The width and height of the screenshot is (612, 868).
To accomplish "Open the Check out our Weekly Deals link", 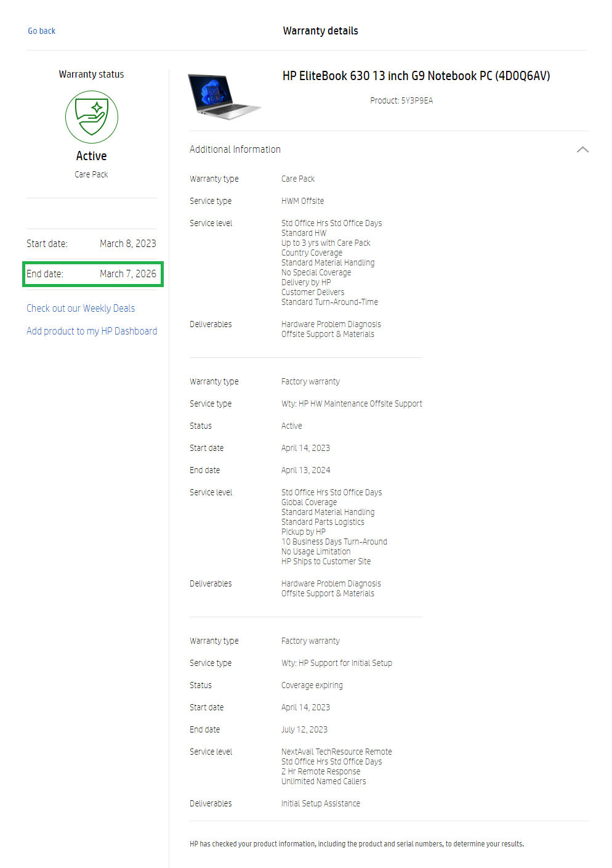I will click(81, 309).
